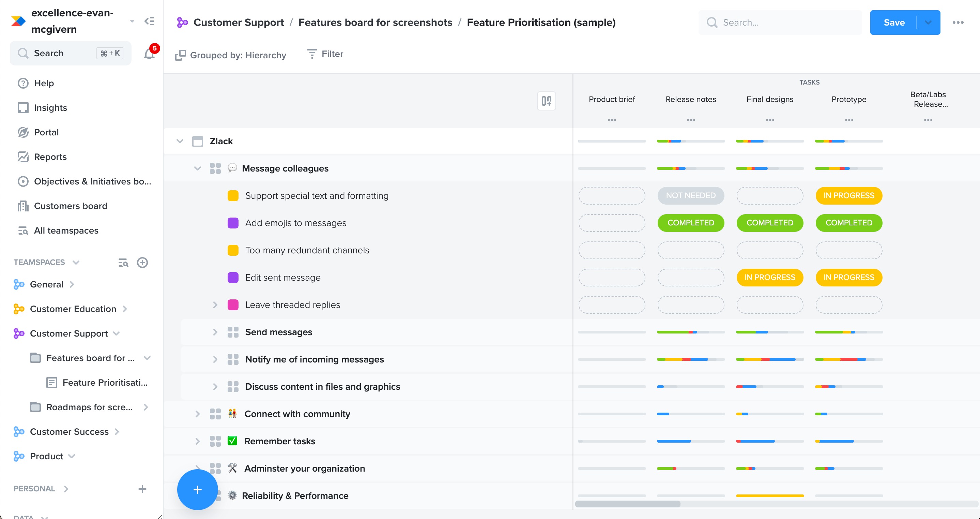Screen dimensions: 980x519
Task: Click plus icon next to PERSONAL
Action: (x=142, y=489)
